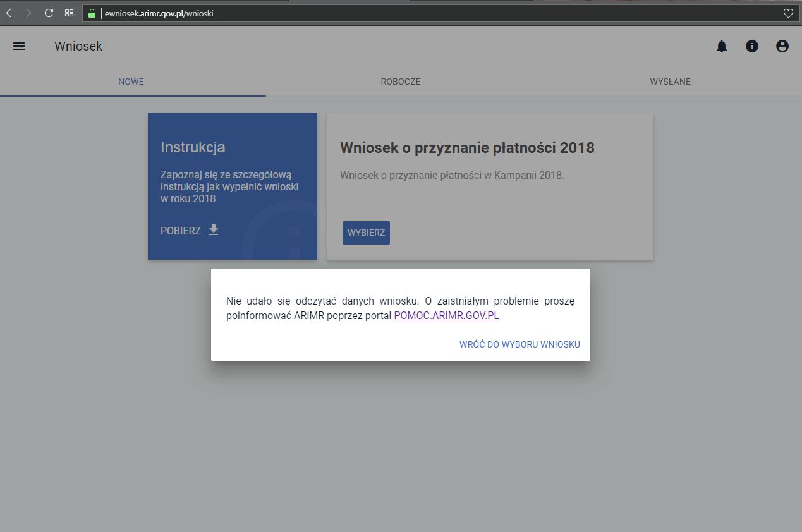
Task: Click the download arrow next to POBIERZ
Action: 214,229
